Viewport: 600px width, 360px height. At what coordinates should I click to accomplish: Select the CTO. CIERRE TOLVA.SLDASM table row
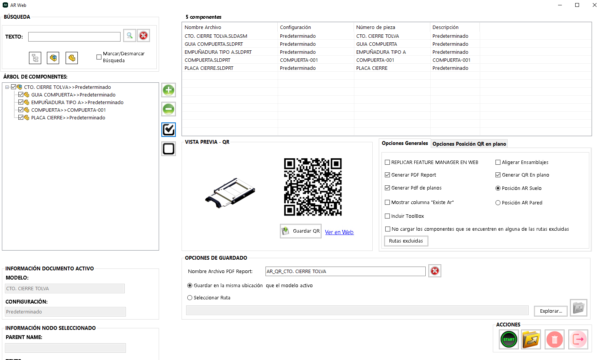tap(386, 36)
